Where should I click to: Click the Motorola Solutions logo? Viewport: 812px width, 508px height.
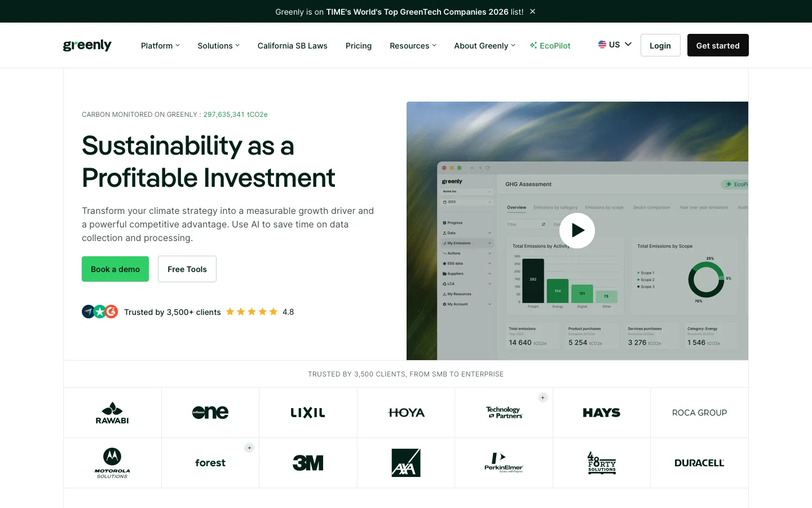[112, 463]
